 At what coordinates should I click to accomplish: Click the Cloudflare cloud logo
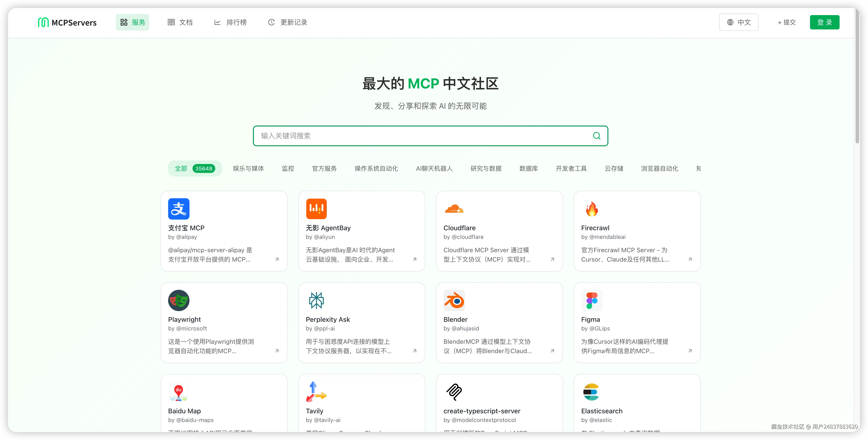[x=454, y=209]
